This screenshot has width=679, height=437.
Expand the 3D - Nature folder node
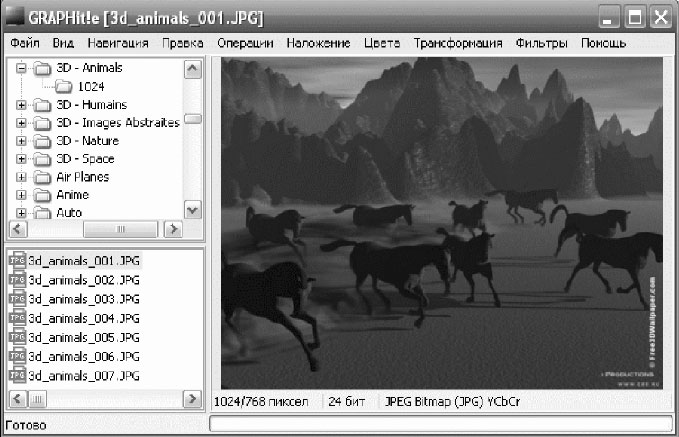pos(22,141)
